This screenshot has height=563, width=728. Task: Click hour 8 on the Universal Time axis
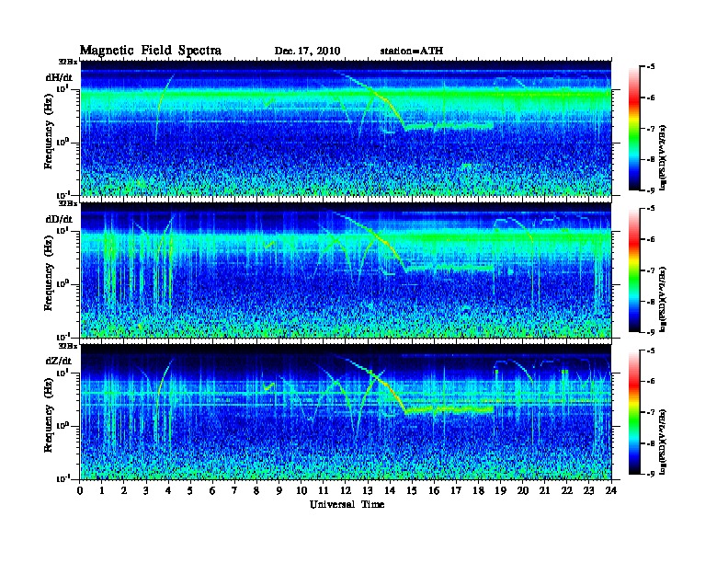(x=256, y=490)
